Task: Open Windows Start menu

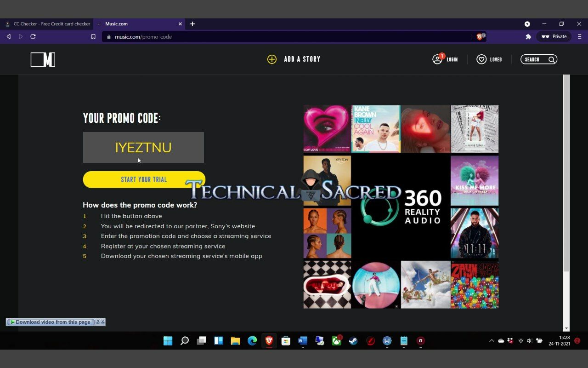Action: coord(168,341)
